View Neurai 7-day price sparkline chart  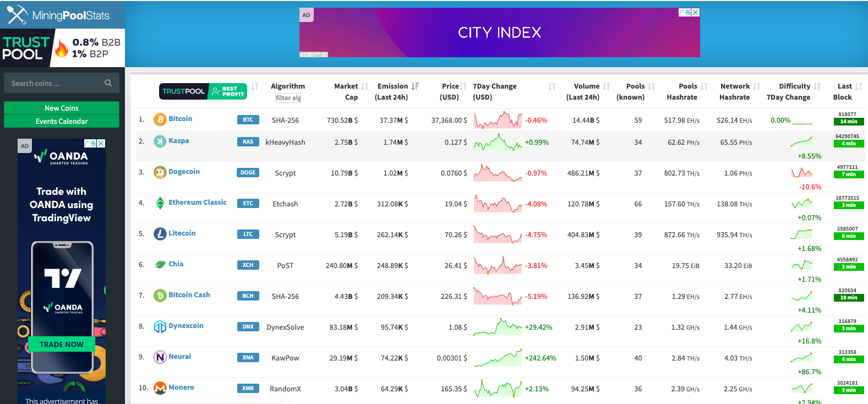point(498,357)
